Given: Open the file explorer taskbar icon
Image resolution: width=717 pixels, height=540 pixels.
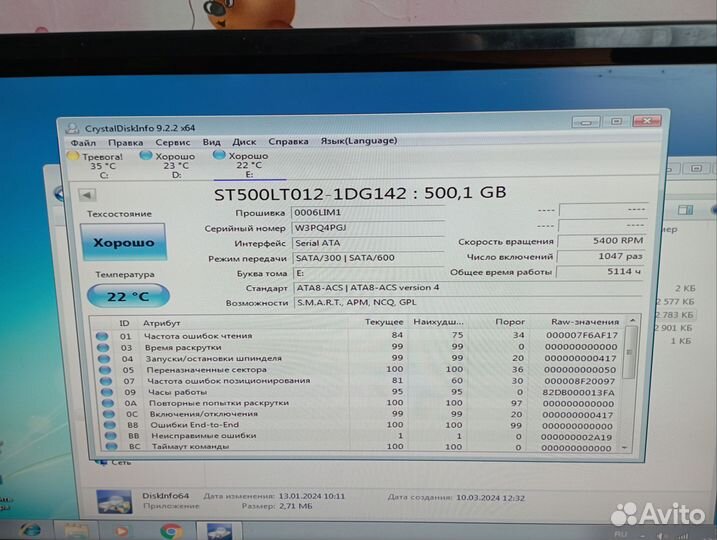Looking at the screenshot, I should click(76, 530).
